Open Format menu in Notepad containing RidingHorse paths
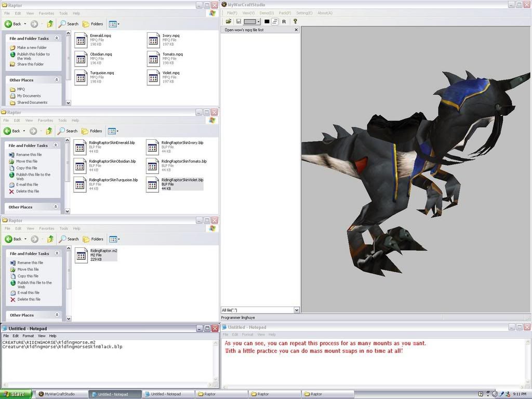This screenshot has height=399, width=532. point(28,336)
